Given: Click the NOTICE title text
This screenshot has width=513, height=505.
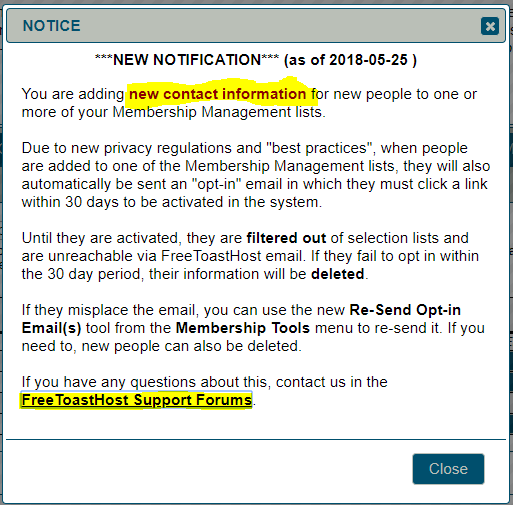Looking at the screenshot, I should click(51, 26).
